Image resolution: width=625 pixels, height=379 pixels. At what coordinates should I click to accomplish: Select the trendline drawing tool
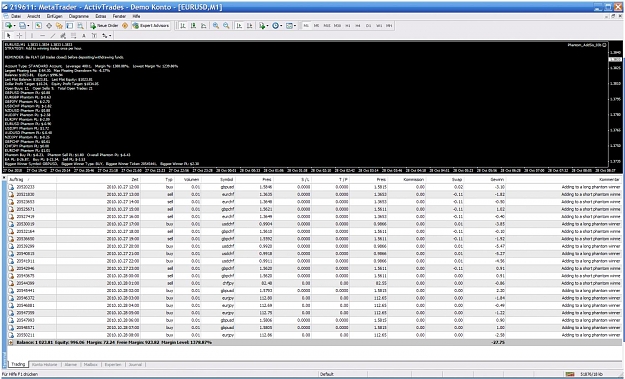53,35
